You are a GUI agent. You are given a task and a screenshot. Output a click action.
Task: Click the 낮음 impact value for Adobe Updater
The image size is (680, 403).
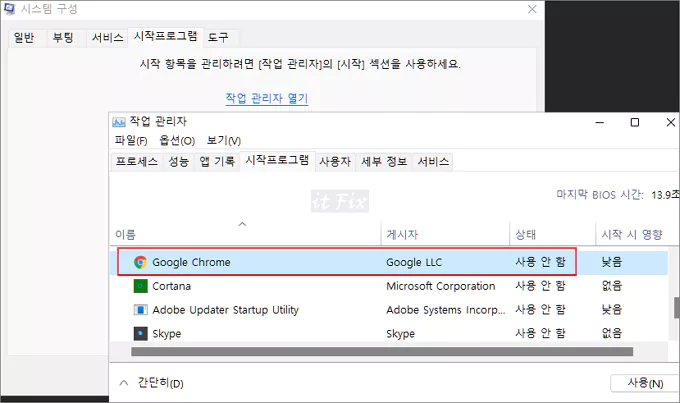(611, 310)
